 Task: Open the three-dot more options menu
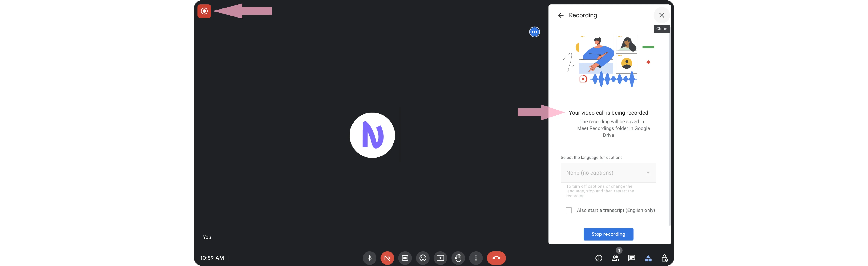[x=476, y=258]
